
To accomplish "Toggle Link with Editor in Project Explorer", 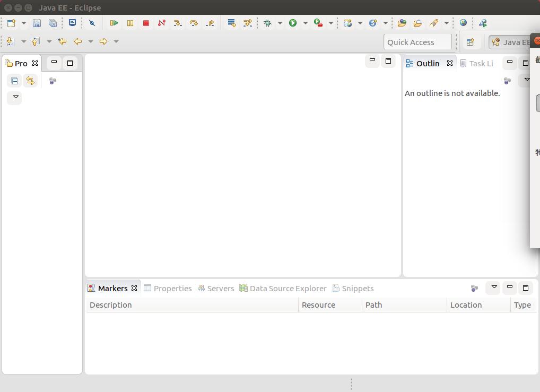I will click(x=30, y=81).
